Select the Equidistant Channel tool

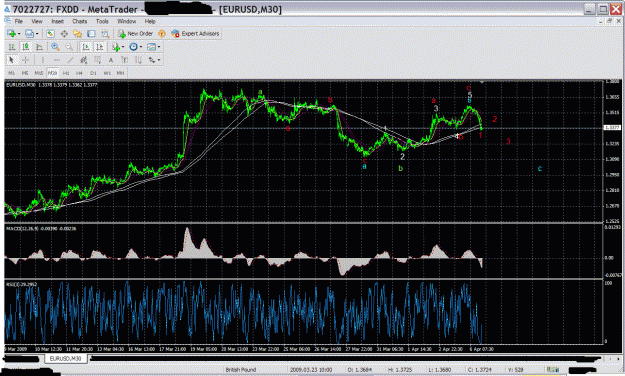tap(83, 60)
